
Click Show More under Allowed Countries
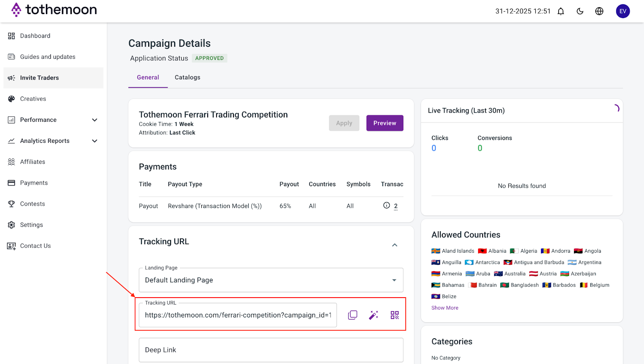[x=445, y=308]
